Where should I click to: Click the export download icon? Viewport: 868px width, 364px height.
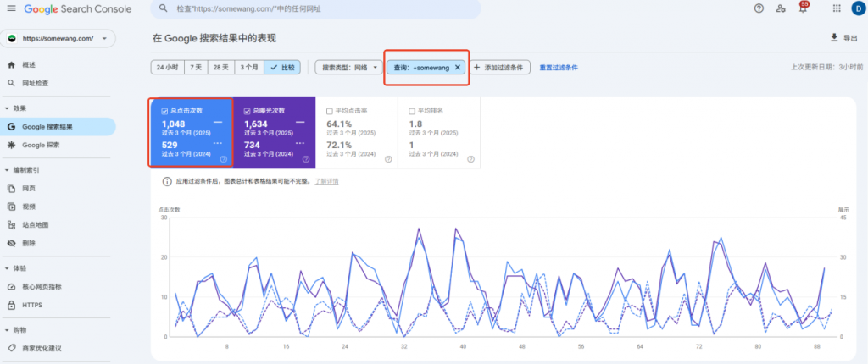point(834,37)
